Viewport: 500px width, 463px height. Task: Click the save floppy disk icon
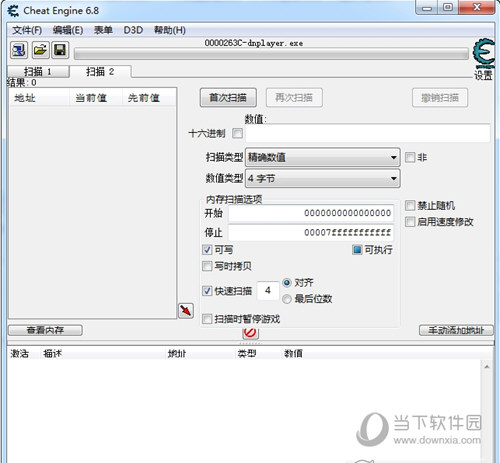point(60,50)
